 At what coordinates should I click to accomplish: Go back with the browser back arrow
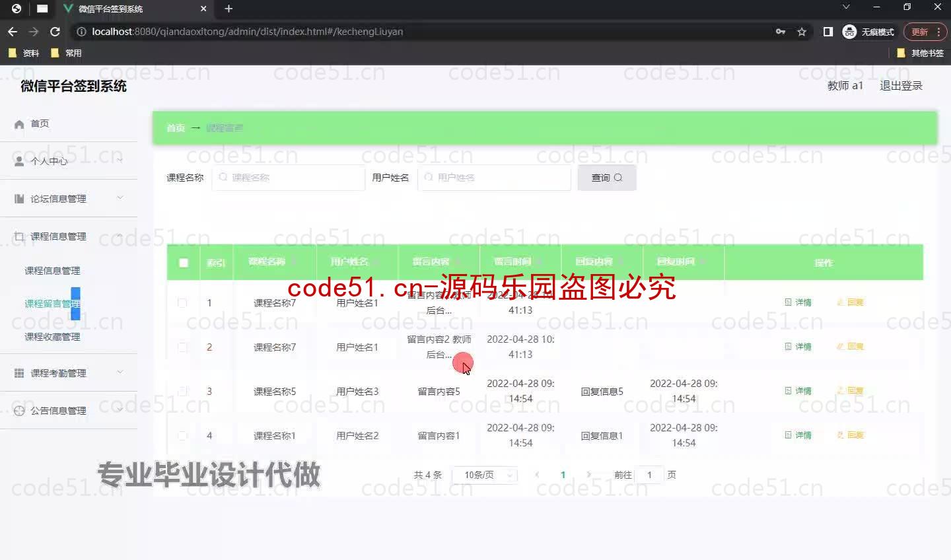[13, 32]
